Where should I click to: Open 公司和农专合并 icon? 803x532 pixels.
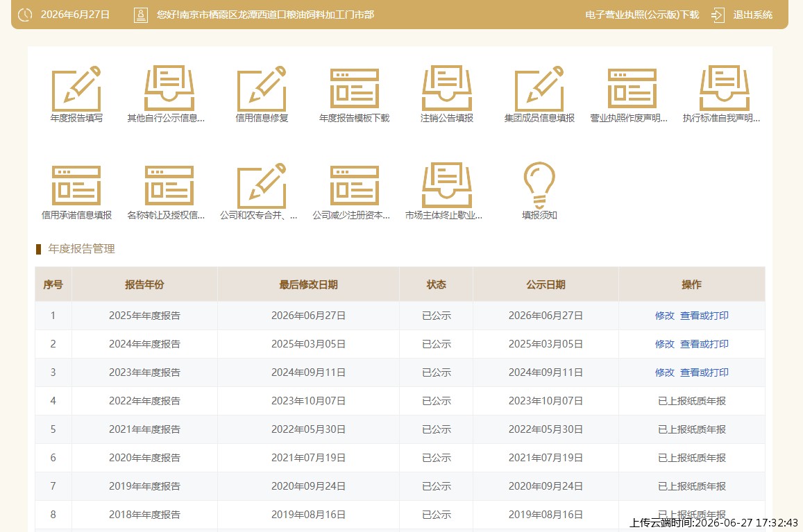(x=262, y=185)
